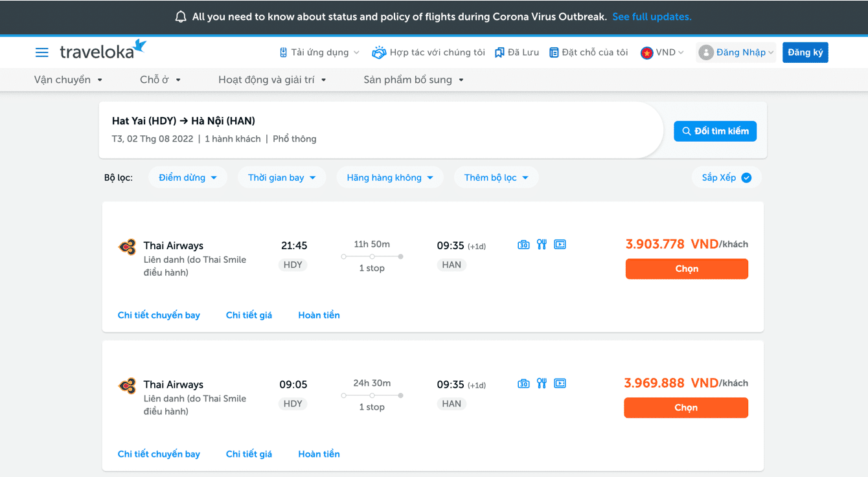Open Hoàn tiền for 21:45 flight

tap(319, 315)
